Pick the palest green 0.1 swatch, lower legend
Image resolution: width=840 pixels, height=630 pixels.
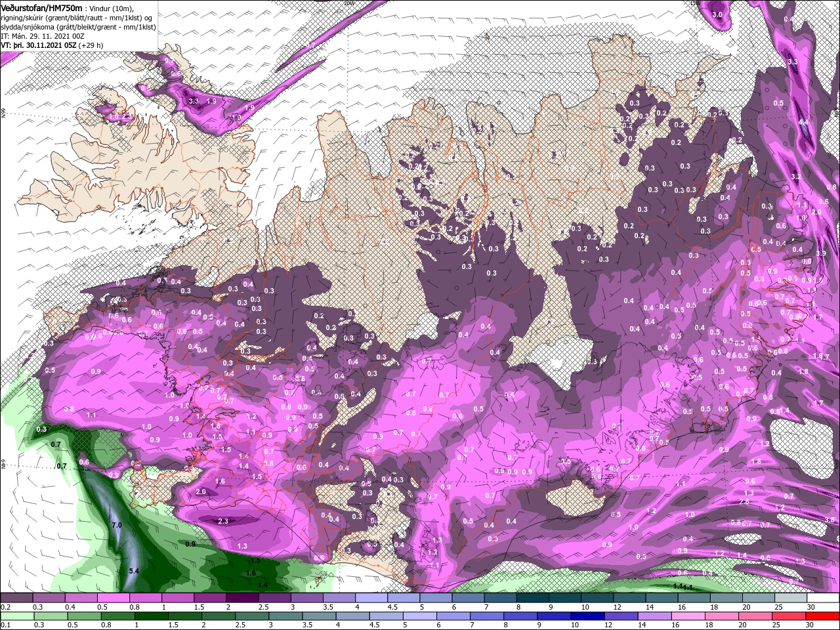[x=18, y=616]
